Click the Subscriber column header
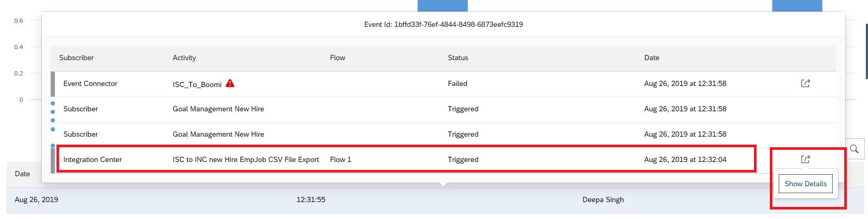This screenshot has height=219, width=868. click(x=77, y=58)
